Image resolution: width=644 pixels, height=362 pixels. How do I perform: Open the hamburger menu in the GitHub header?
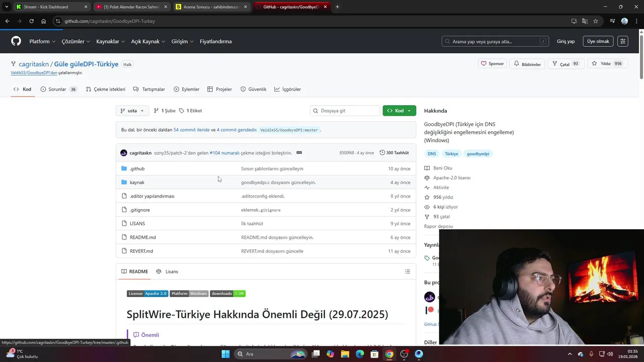623,41
